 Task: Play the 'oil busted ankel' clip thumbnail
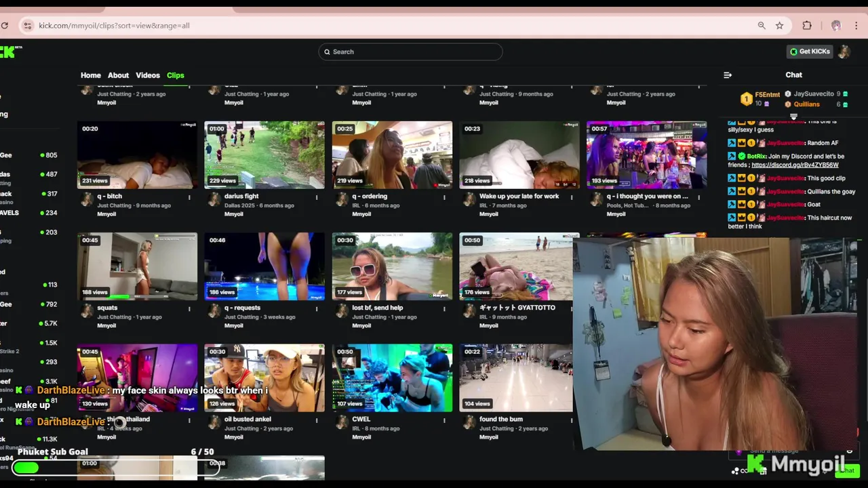pyautogui.click(x=264, y=378)
